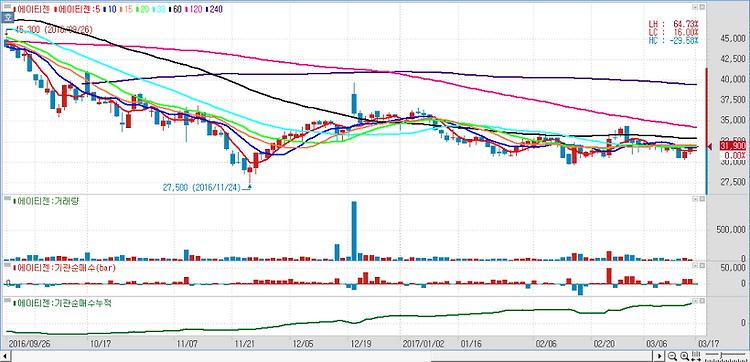
Task: Click the blue 호 button in the price chart
Action: coord(8,18)
